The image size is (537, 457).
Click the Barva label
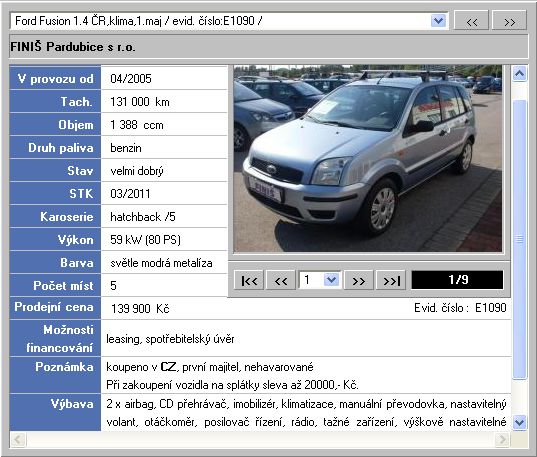(77, 263)
